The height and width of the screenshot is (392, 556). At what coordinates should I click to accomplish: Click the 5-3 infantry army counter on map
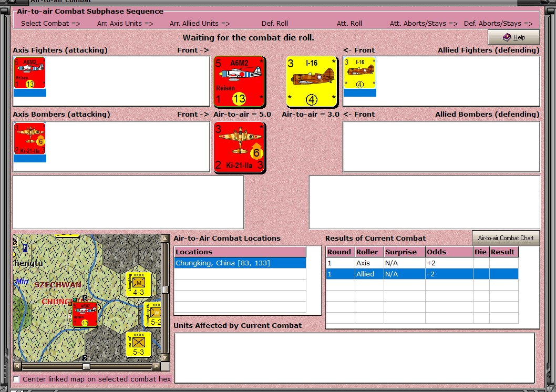138,344
